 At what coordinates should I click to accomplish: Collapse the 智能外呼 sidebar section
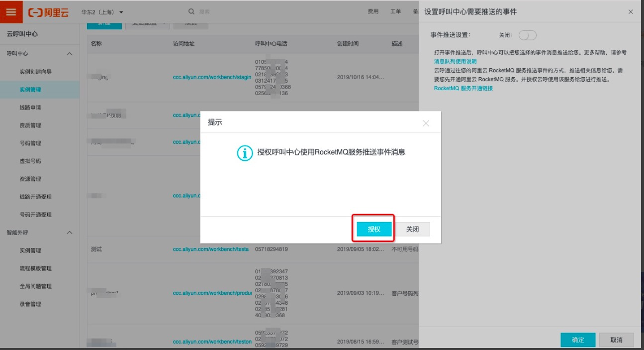pyautogui.click(x=70, y=233)
